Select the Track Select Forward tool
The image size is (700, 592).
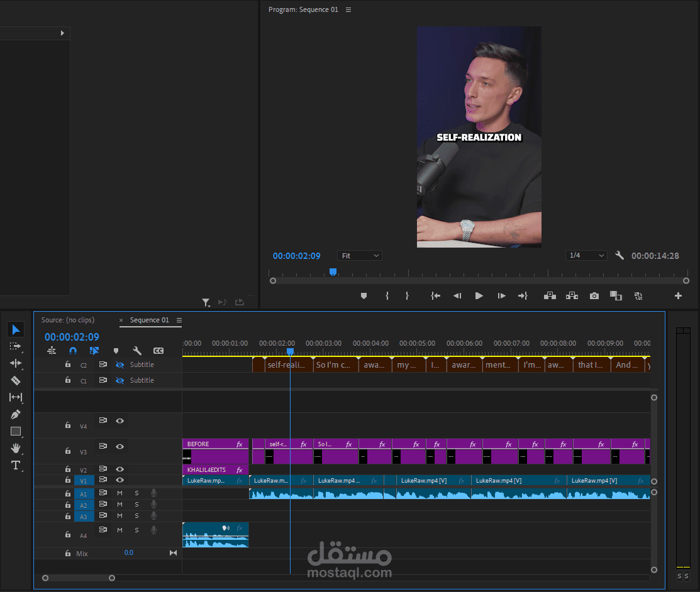click(16, 346)
